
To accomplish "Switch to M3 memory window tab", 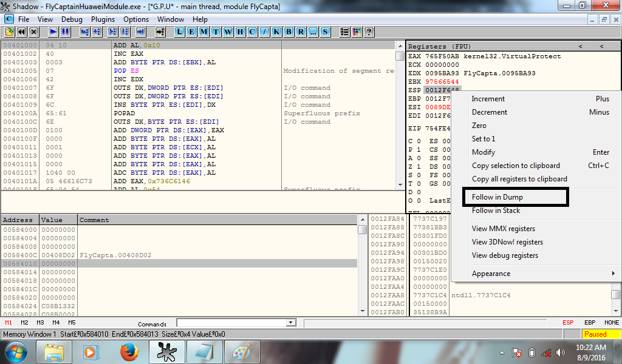I will (x=40, y=323).
